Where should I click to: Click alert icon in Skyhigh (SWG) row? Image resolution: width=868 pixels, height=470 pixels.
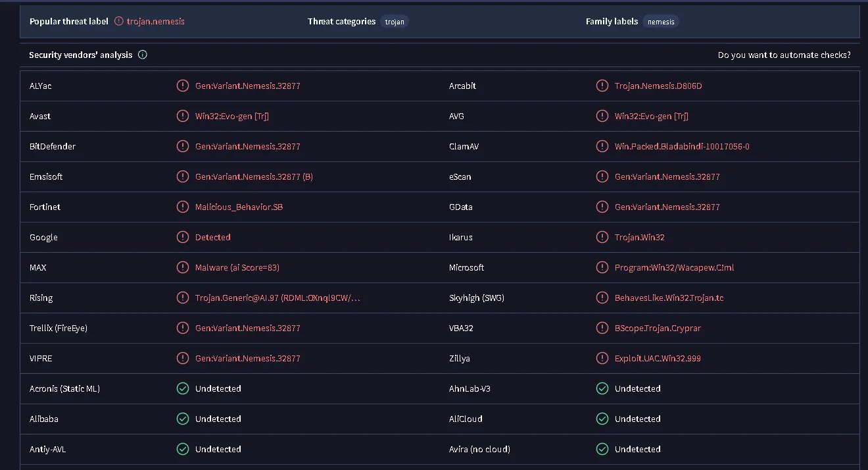(602, 298)
